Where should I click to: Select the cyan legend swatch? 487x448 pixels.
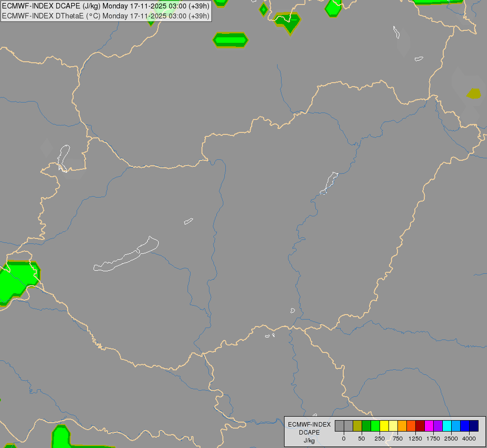pyautogui.click(x=447, y=426)
